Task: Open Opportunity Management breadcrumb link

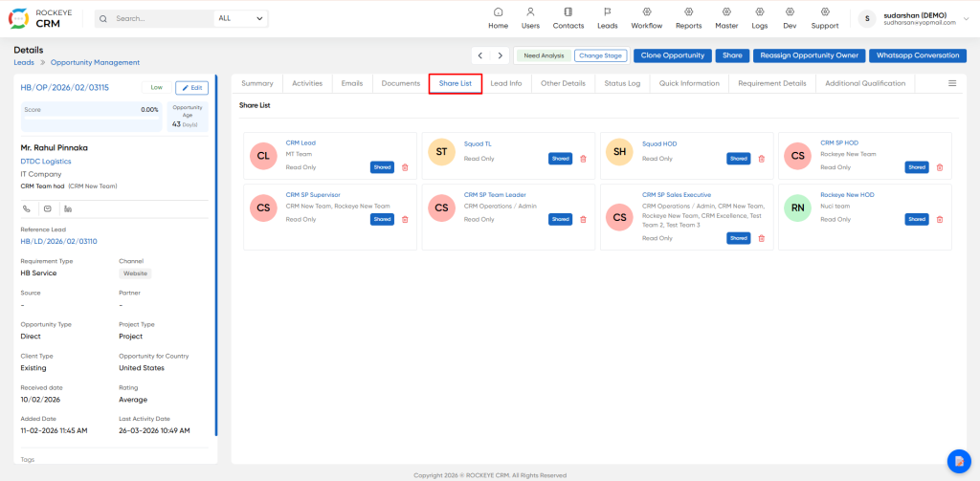Action: click(95, 62)
